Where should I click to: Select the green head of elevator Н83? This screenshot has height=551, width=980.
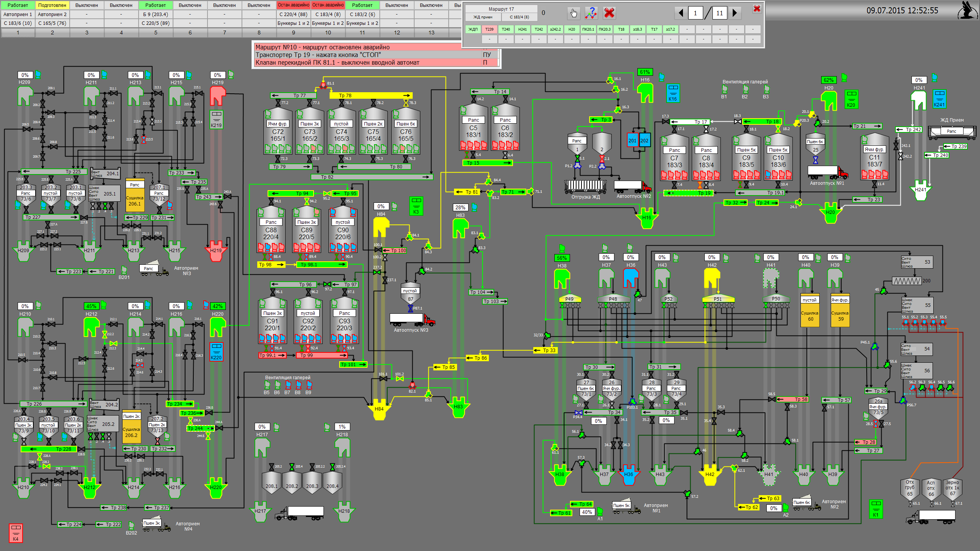[x=461, y=228]
